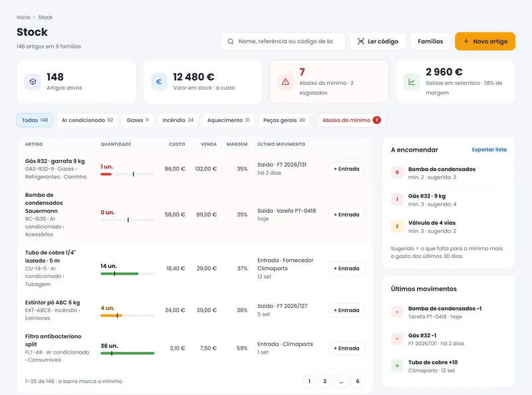
Task: Click the minus icon beside Bomba de condensados -1
Action: [397, 312]
